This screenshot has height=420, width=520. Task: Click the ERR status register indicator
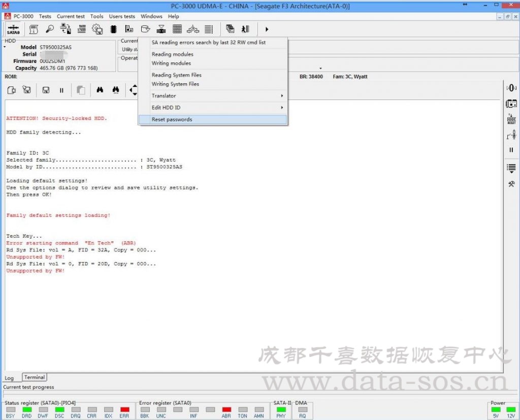(124, 410)
